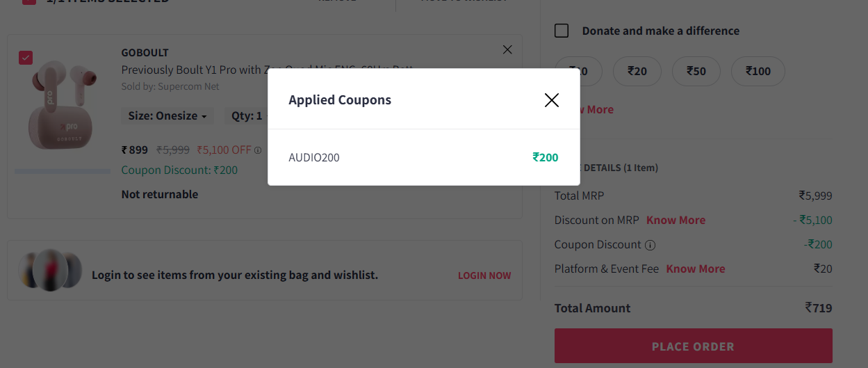Click the Coupon Discount info icon

coord(650,245)
